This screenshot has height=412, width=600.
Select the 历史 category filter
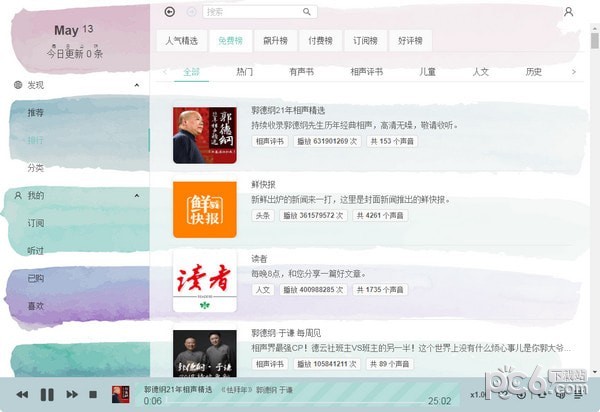pyautogui.click(x=533, y=72)
